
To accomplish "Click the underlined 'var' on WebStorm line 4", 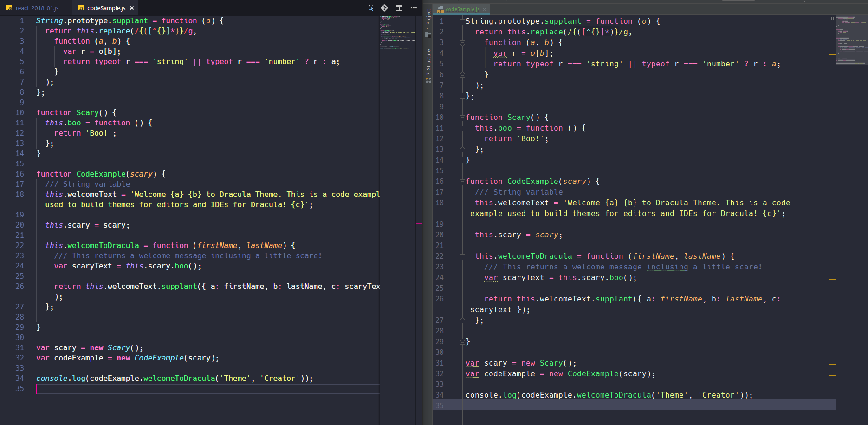I will point(500,53).
